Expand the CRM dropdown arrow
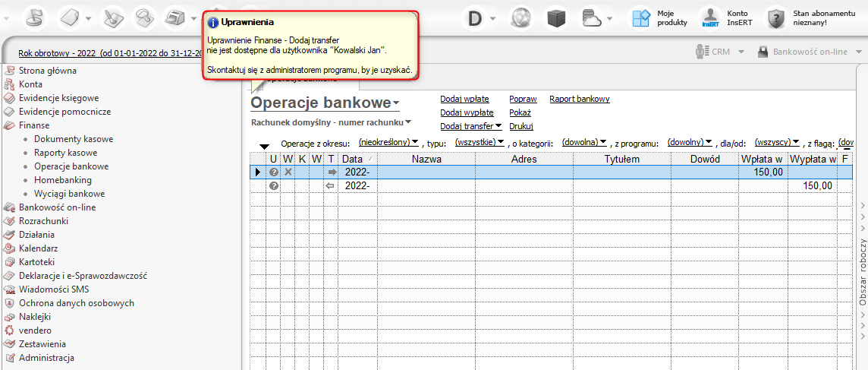Image resolution: width=868 pixels, height=370 pixels. [741, 52]
